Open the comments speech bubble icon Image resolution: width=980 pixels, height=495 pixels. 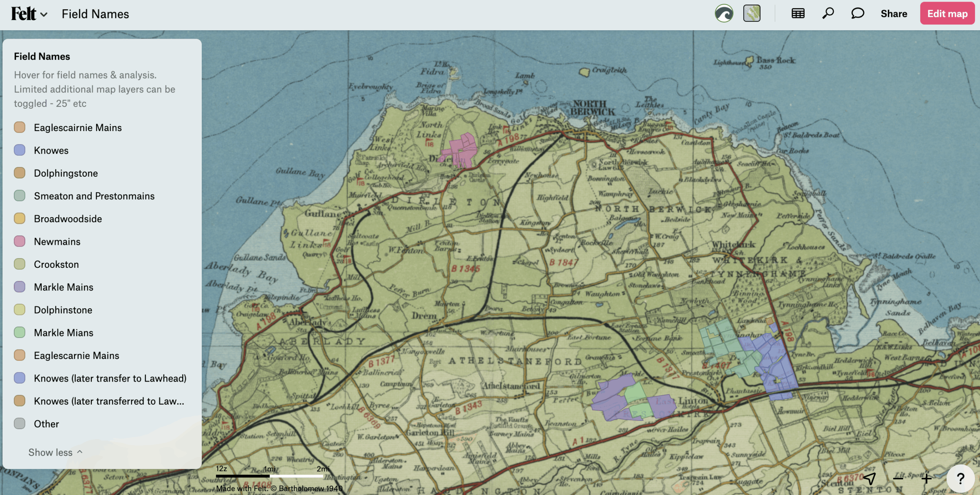click(x=857, y=14)
